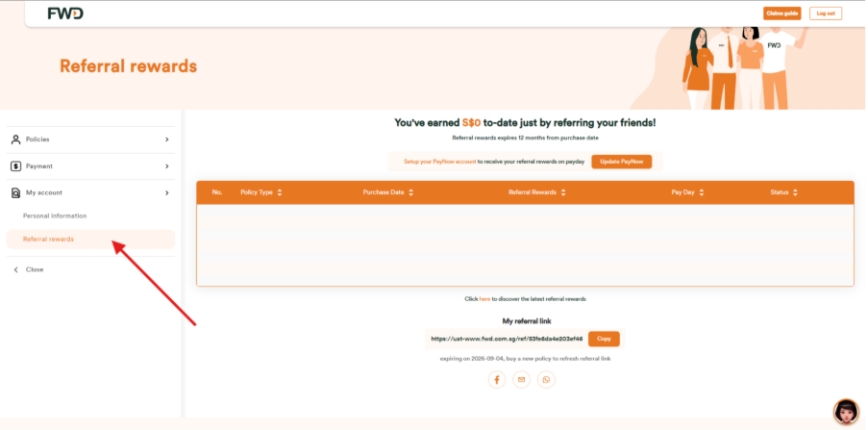Expand the Policies chevron
This screenshot has width=868, height=430.
[166, 139]
